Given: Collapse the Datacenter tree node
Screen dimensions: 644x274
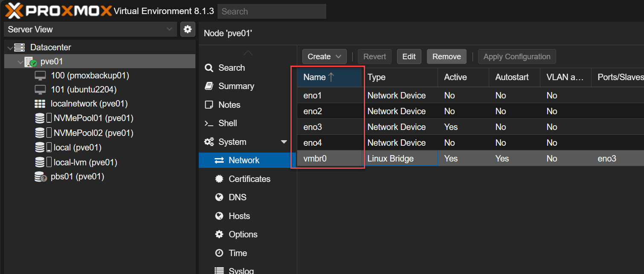Looking at the screenshot, I should (x=10, y=48).
